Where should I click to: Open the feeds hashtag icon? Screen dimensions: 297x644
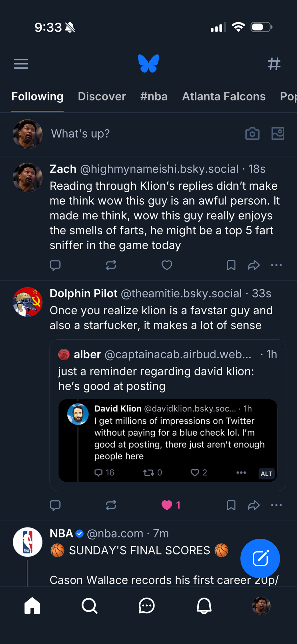[274, 64]
